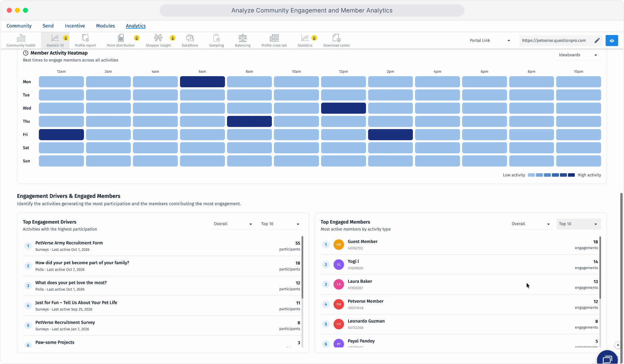Switch to Analytics tab
624x364 pixels.
coord(136,26)
